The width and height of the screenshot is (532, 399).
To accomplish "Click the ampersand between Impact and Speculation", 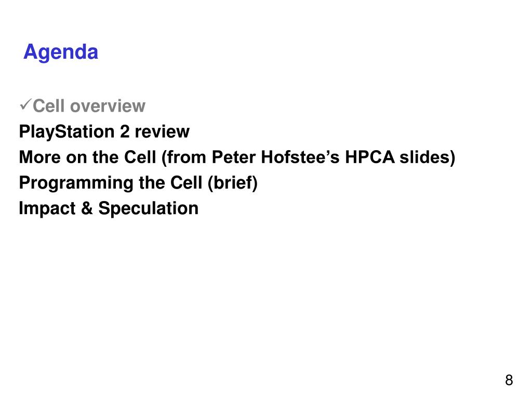I will (87, 208).
